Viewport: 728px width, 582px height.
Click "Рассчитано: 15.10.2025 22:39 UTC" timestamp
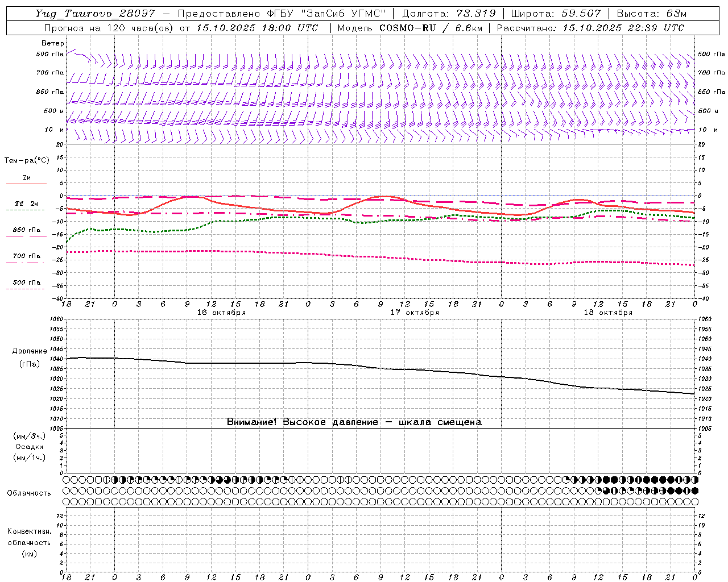tap(590, 28)
